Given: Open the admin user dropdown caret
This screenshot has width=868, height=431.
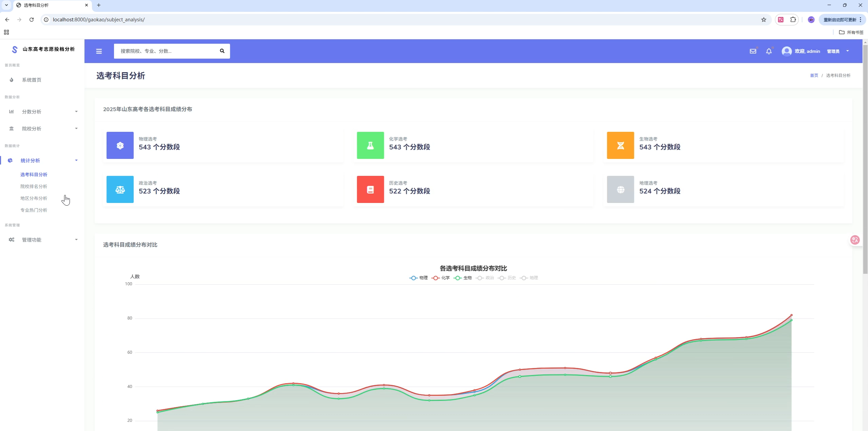Looking at the screenshot, I should 848,51.
